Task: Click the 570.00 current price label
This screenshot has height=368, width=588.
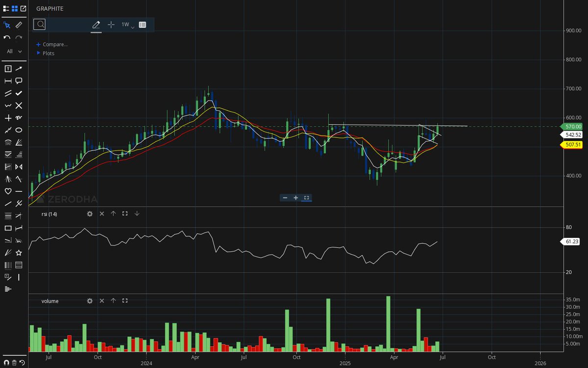Action: [x=572, y=126]
